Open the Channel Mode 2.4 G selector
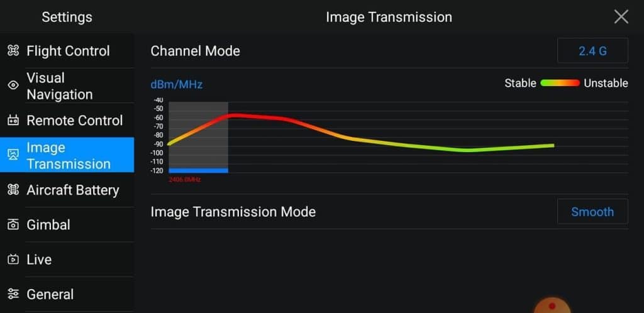 [x=592, y=51]
